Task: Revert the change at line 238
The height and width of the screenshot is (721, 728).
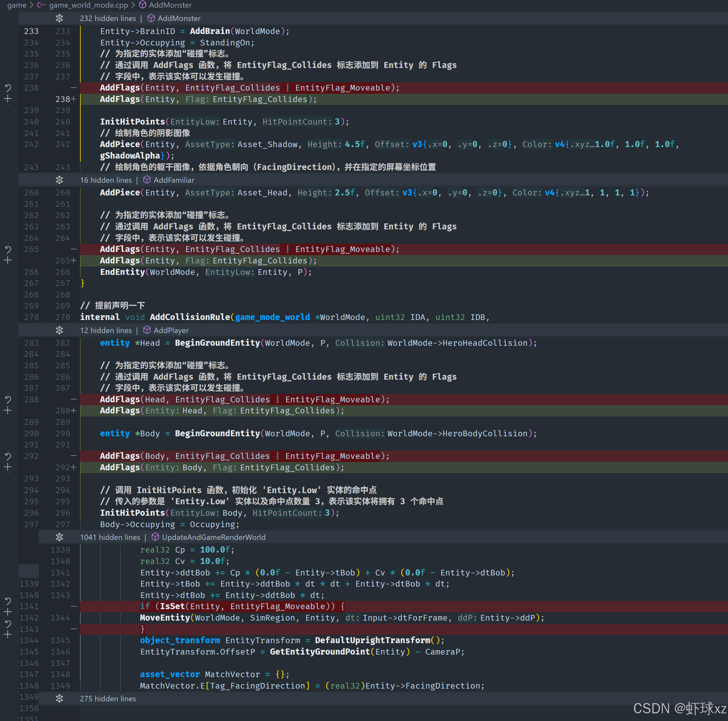Action: pyautogui.click(x=8, y=88)
